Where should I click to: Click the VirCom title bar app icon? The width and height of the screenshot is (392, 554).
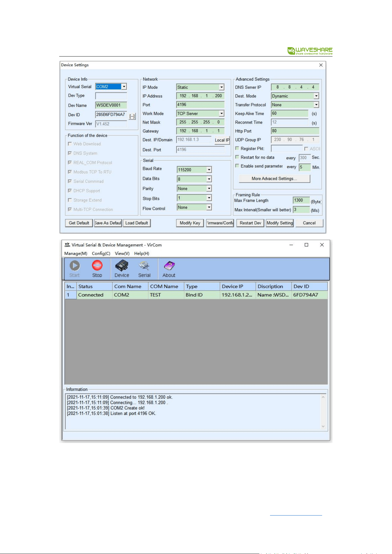pyautogui.click(x=67, y=245)
